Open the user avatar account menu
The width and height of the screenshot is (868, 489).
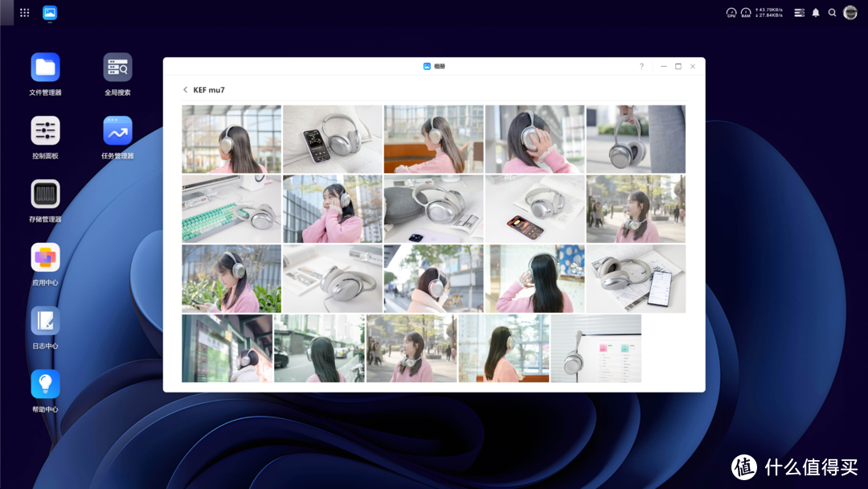coord(850,13)
